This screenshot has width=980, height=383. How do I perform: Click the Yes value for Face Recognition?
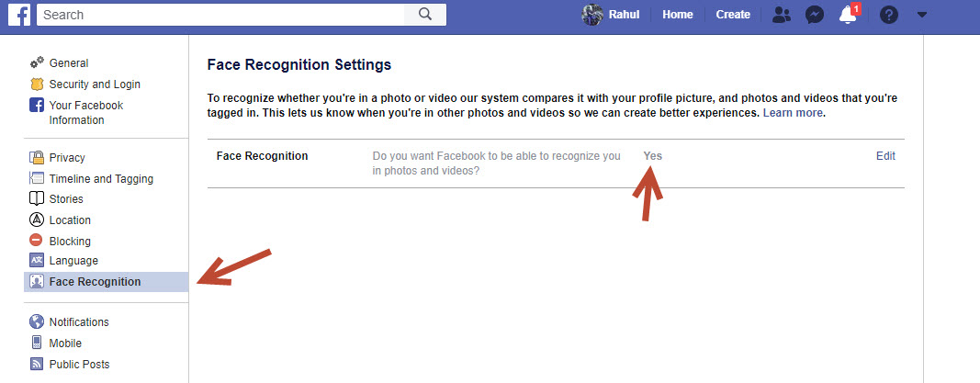pyautogui.click(x=652, y=155)
